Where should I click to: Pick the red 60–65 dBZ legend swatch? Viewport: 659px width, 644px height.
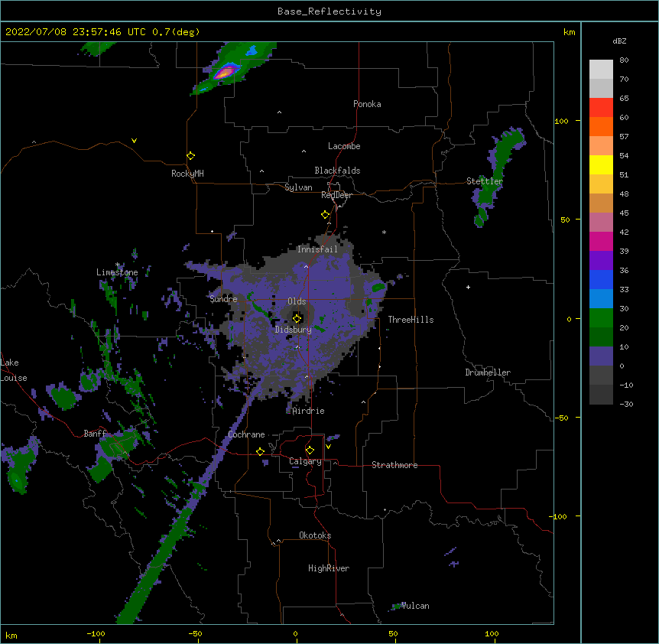(601, 107)
